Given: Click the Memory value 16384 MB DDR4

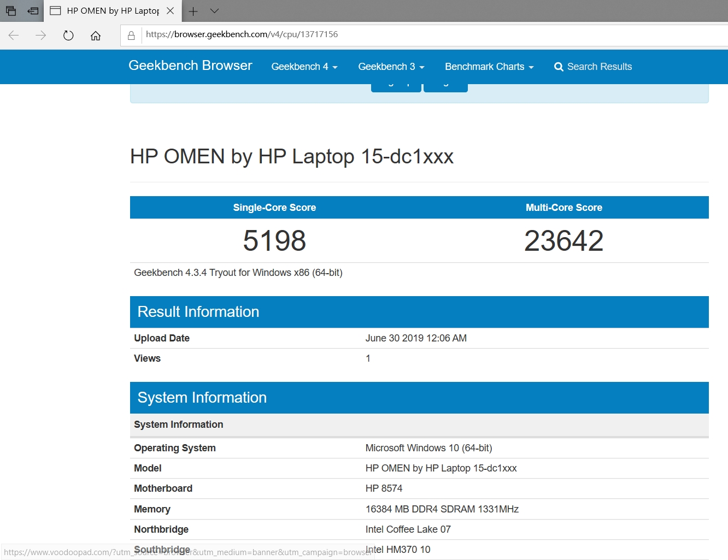Looking at the screenshot, I should coord(442,509).
